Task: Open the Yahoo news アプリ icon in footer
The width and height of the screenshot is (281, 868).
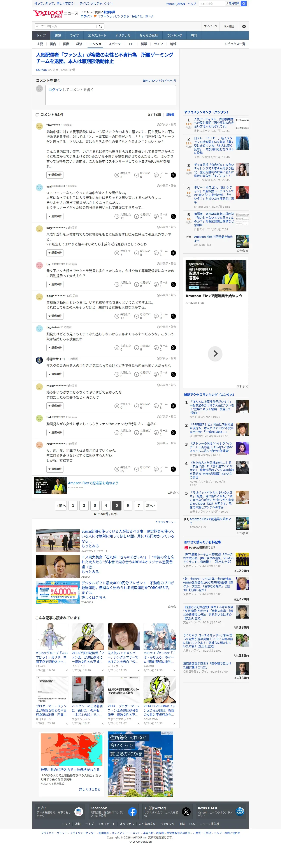Action: tap(79, 812)
